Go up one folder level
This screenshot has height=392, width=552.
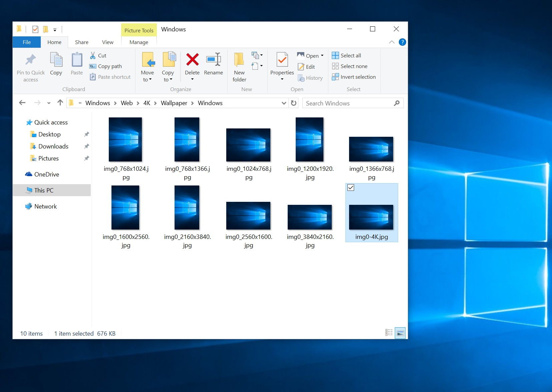tap(60, 103)
